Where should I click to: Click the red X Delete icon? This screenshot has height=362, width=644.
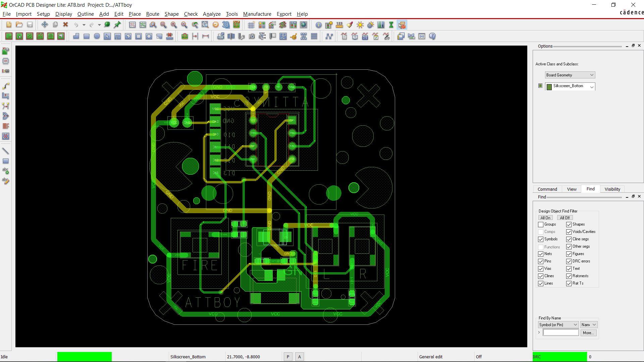pyautogui.click(x=66, y=25)
